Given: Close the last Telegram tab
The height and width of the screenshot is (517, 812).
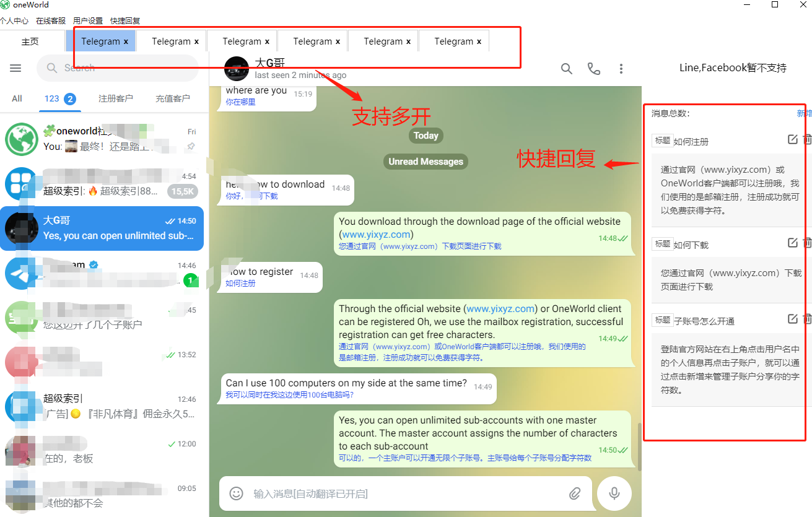Looking at the screenshot, I should pyautogui.click(x=479, y=41).
